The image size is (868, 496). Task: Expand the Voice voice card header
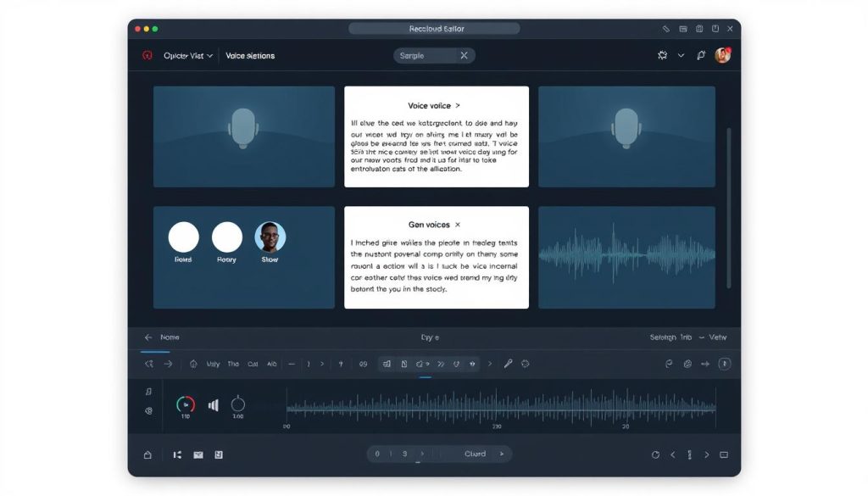point(434,106)
